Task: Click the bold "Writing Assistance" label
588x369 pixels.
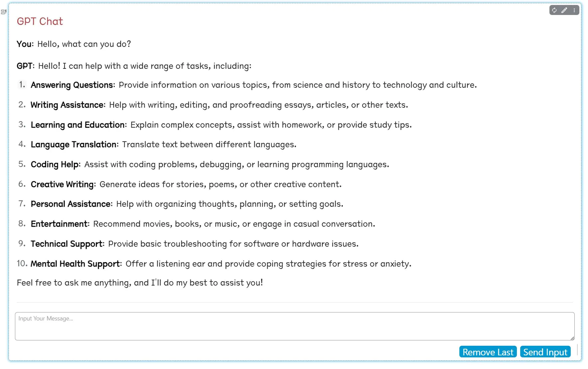Action: click(x=67, y=105)
